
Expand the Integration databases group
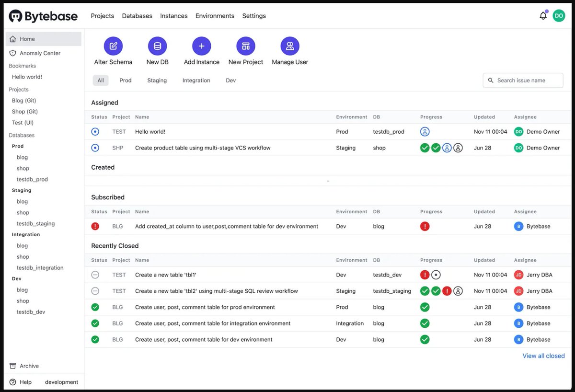(x=26, y=234)
